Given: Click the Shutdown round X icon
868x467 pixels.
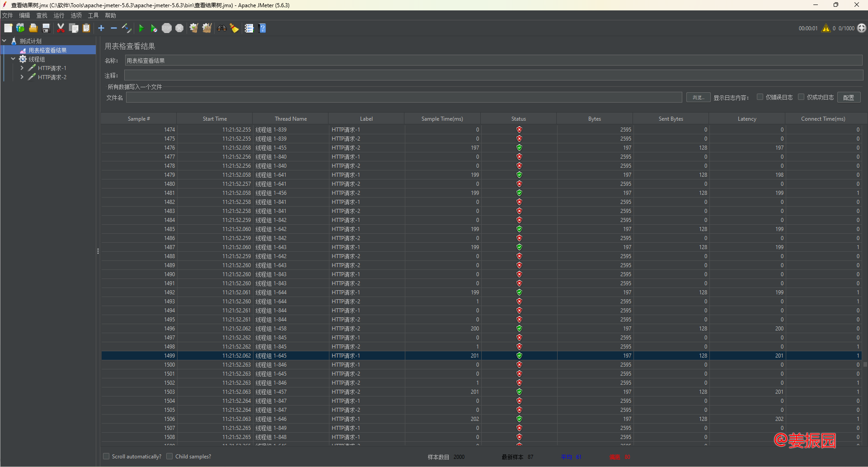Looking at the screenshot, I should pos(179,28).
